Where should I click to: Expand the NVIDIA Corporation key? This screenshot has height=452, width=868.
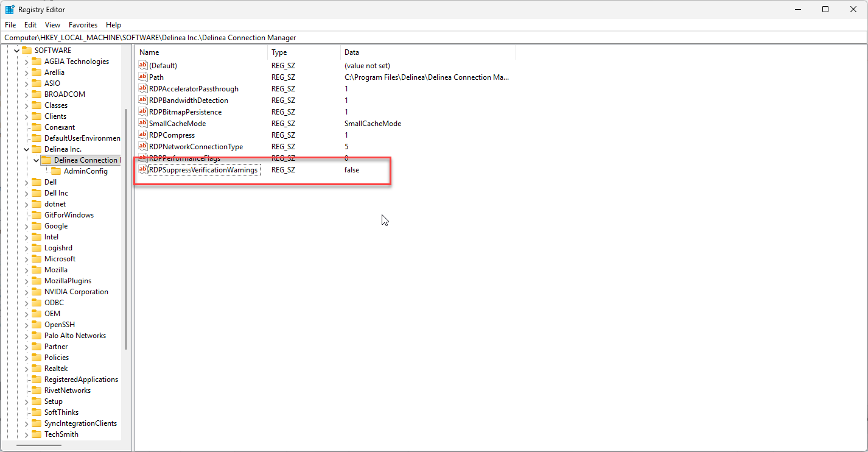point(26,292)
